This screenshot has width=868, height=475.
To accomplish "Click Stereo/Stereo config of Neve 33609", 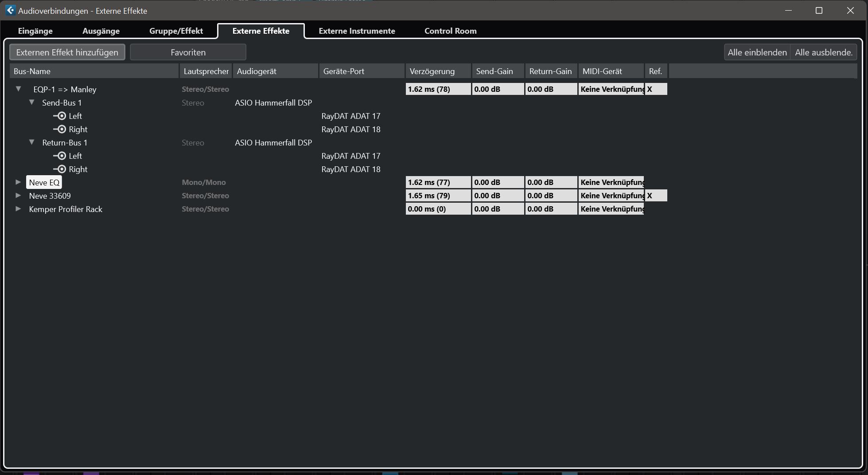I will [x=205, y=196].
